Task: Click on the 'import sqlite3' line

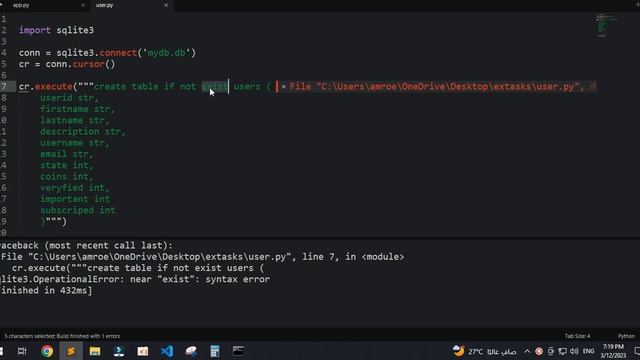Action: (x=56, y=30)
